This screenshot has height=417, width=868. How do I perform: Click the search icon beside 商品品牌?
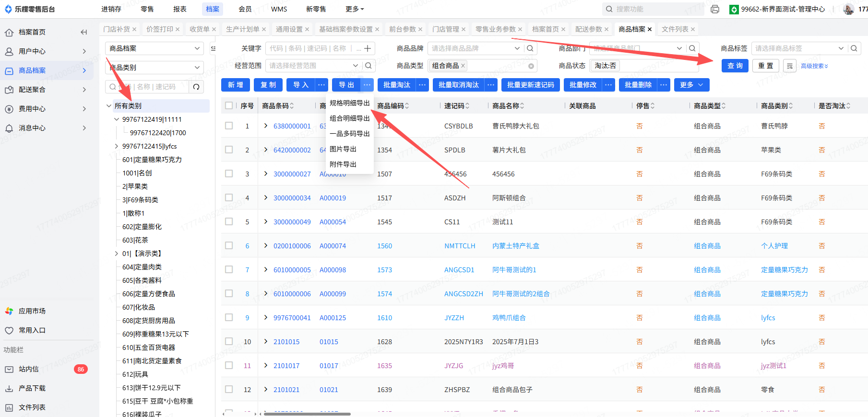530,48
